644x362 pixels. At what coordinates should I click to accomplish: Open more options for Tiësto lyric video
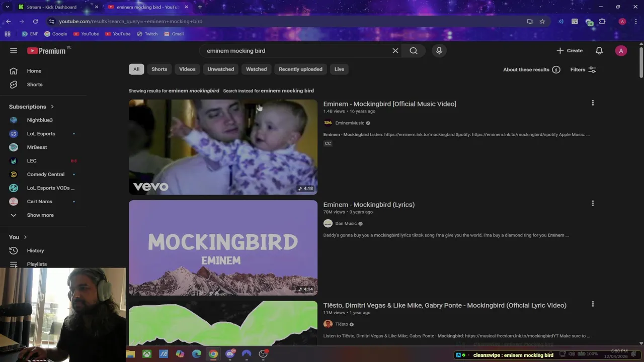pyautogui.click(x=593, y=304)
